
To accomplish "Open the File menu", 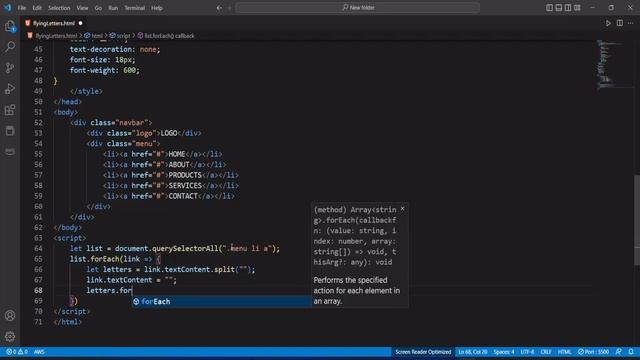I will pyautogui.click(x=22, y=8).
